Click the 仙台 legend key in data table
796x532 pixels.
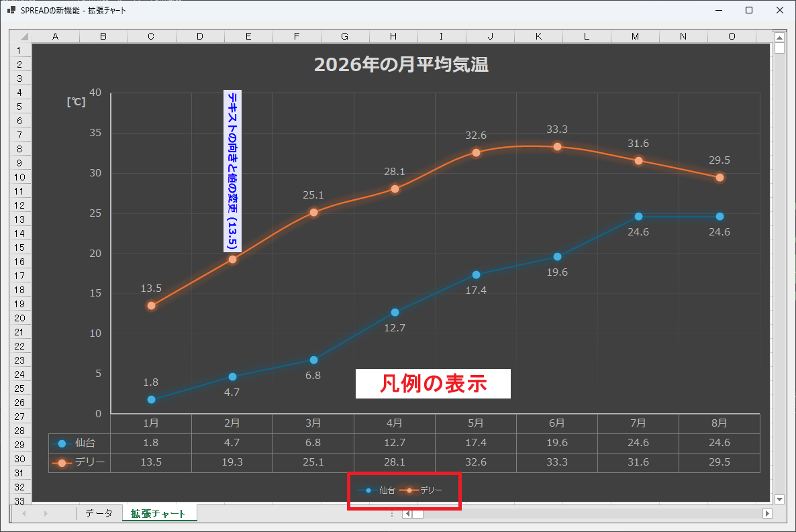click(62, 443)
